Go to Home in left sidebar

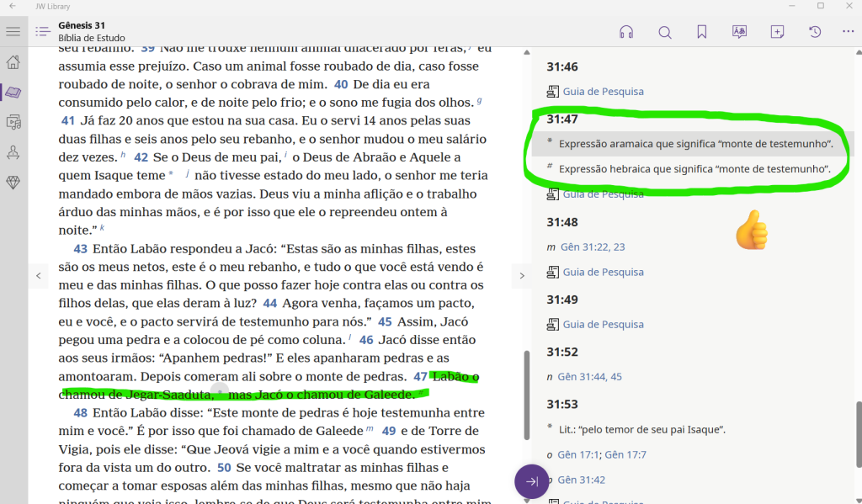click(13, 62)
